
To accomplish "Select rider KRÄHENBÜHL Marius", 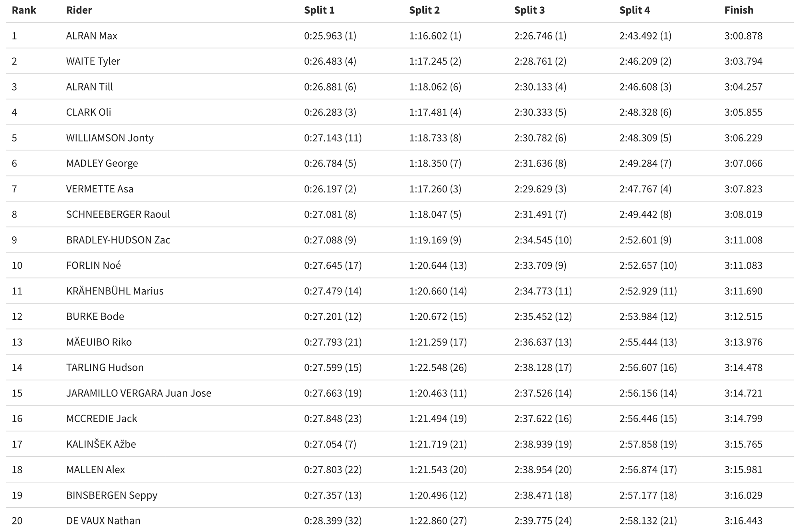I will (x=115, y=291).
